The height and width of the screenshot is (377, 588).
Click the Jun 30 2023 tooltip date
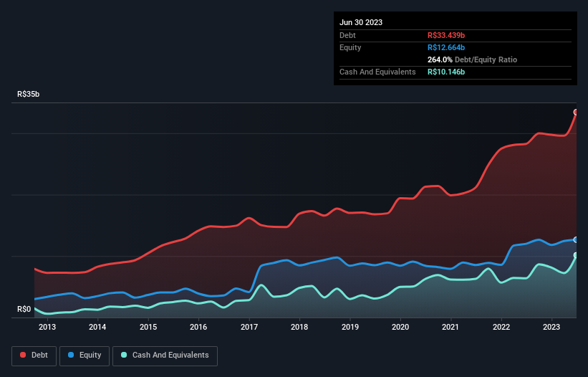pyautogui.click(x=361, y=22)
